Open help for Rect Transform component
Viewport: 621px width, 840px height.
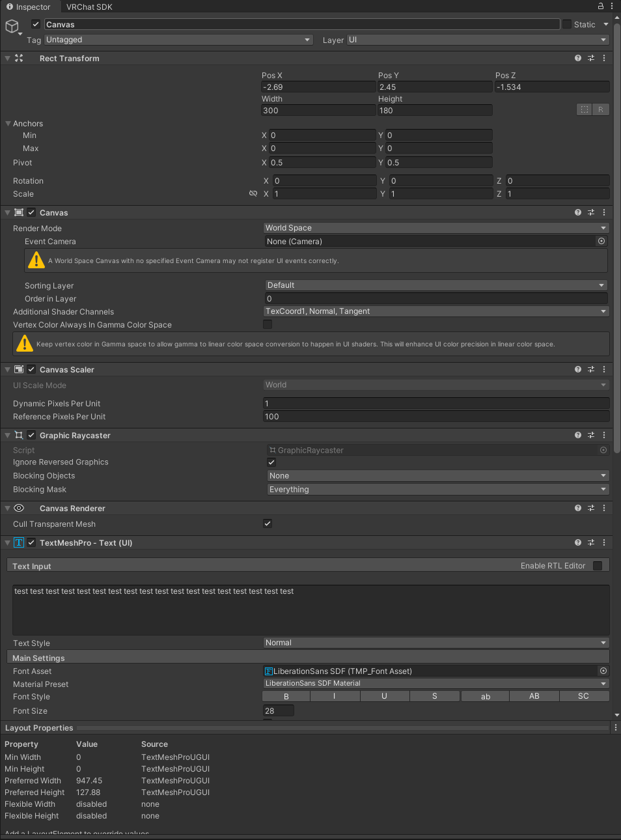click(577, 58)
